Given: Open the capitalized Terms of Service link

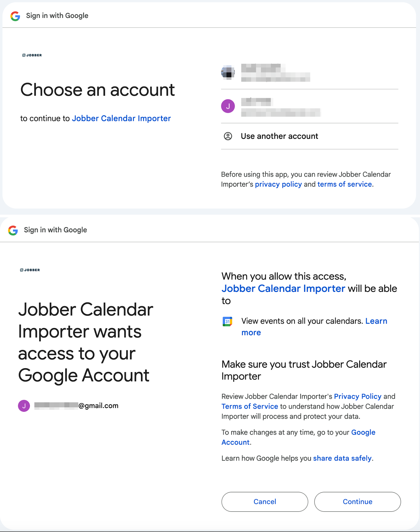Looking at the screenshot, I should coord(250,406).
